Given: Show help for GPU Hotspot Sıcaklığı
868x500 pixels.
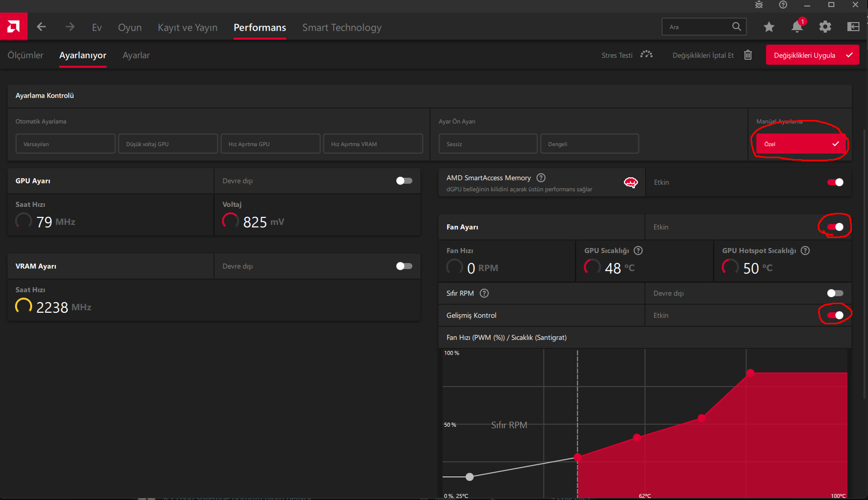Looking at the screenshot, I should tap(805, 251).
